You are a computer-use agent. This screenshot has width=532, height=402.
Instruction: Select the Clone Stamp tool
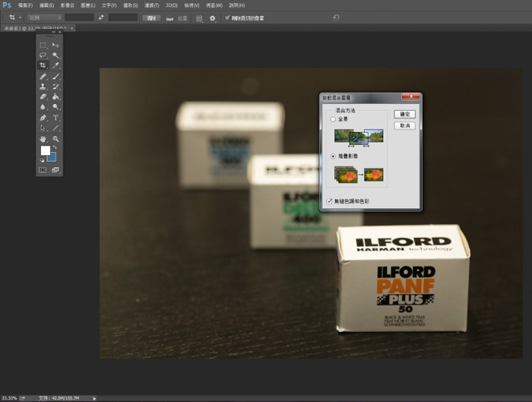[x=43, y=87]
